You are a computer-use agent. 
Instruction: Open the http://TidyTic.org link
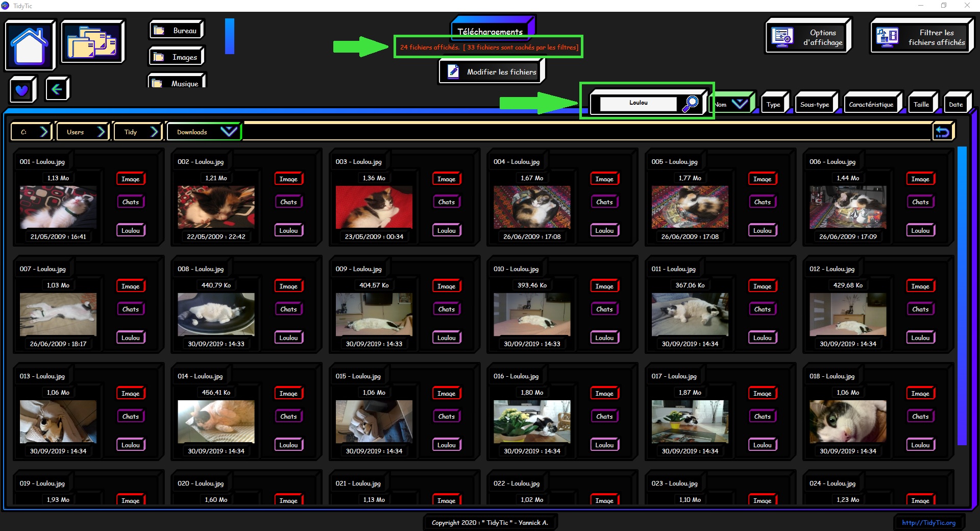click(x=928, y=523)
